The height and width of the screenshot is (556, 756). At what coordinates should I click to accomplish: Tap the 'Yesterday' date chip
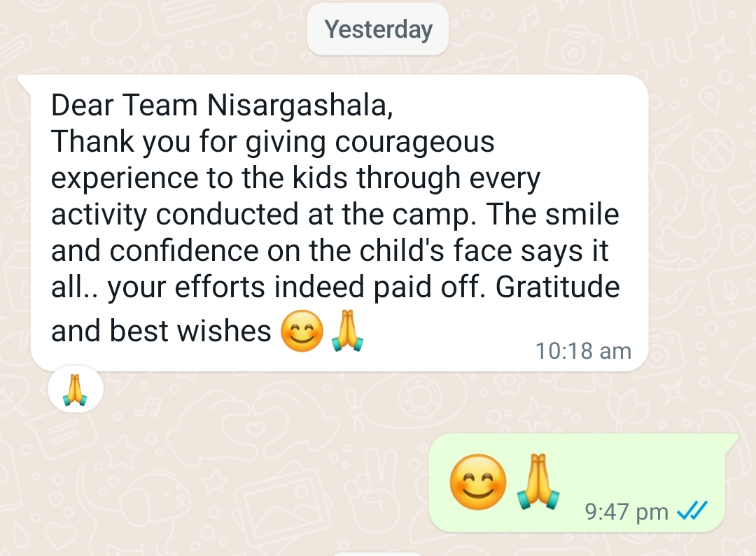point(378,29)
